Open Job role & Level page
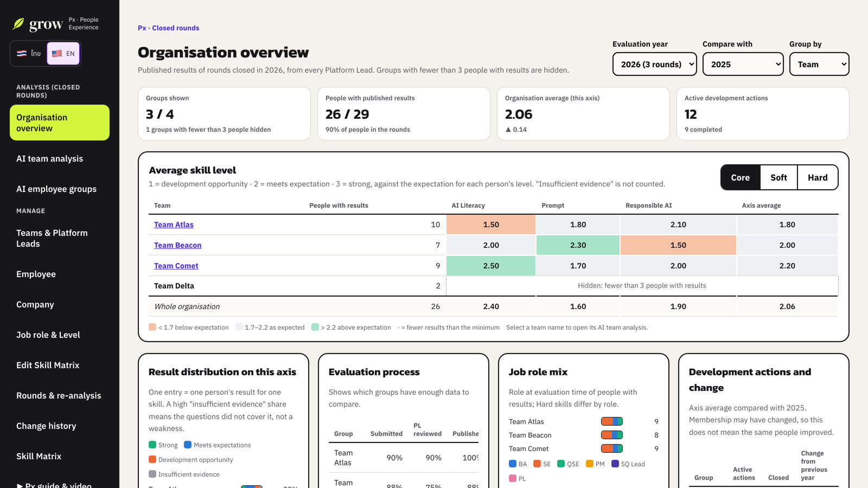 tap(60, 335)
